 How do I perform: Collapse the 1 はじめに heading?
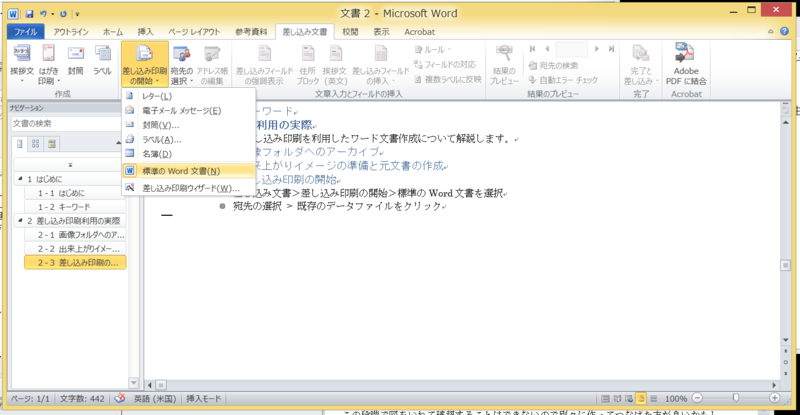[20, 179]
